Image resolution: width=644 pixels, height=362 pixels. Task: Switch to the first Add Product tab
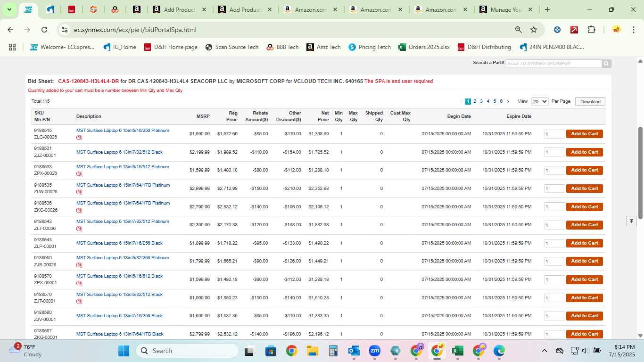(180, 9)
